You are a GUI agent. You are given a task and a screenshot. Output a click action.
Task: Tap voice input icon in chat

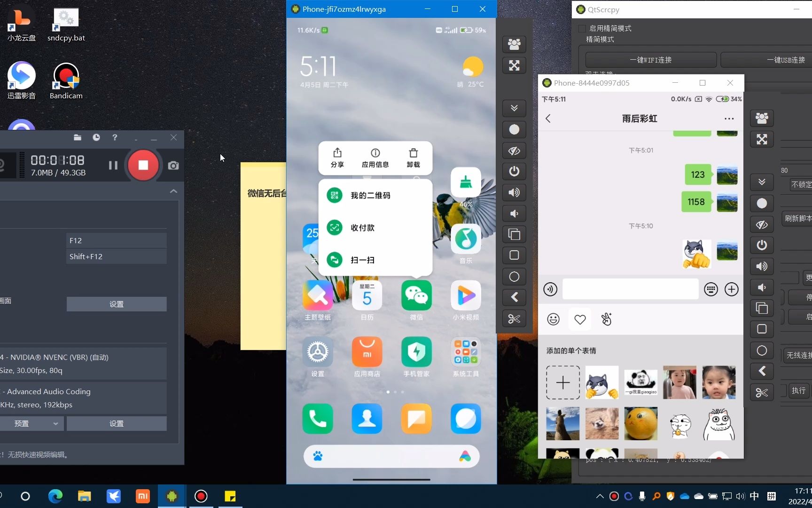(x=550, y=289)
